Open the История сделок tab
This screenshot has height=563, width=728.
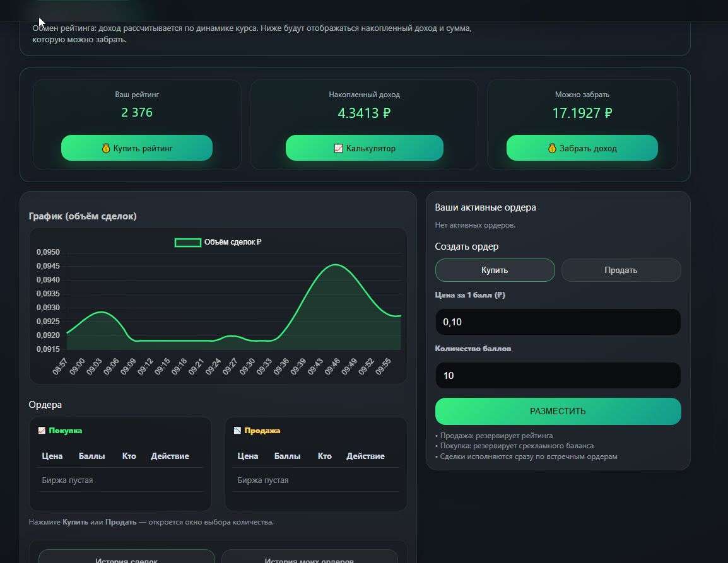tap(127, 557)
